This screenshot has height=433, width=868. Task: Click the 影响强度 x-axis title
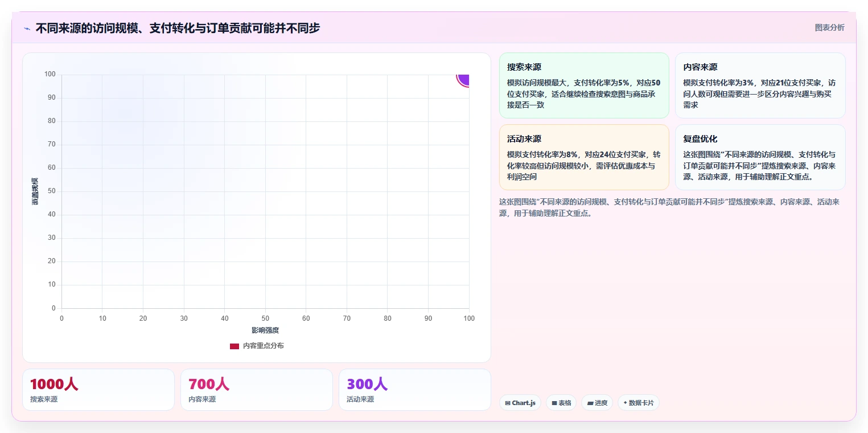[x=265, y=330]
